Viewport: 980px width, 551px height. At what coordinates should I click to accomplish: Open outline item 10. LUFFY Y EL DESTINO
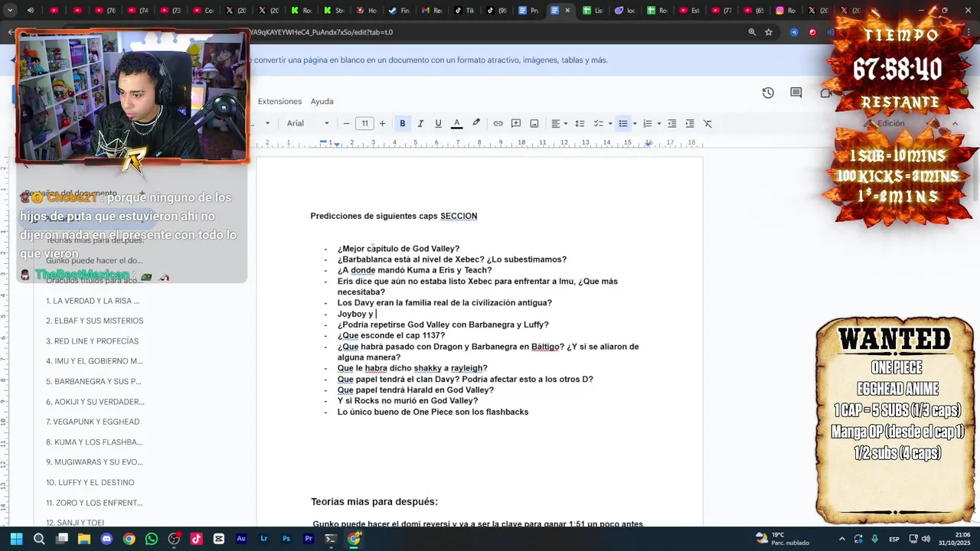(90, 482)
